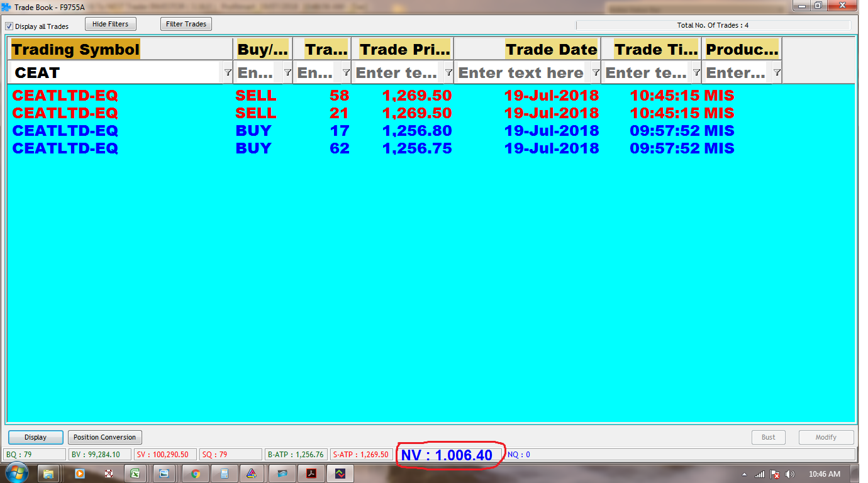Open Traded quantity column filter funnel
The image size is (868, 483).
click(x=345, y=73)
